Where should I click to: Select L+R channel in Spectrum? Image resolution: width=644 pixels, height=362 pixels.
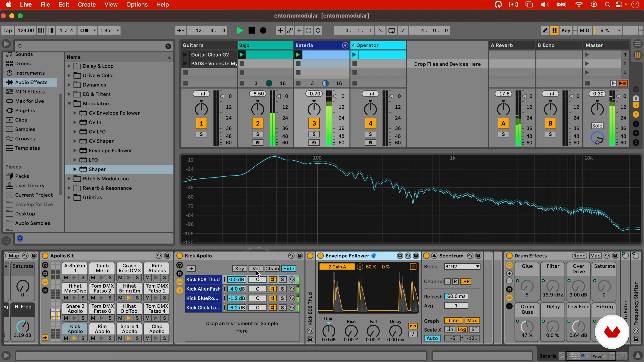466,282
